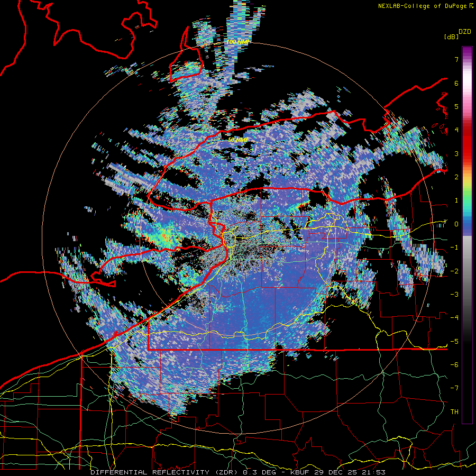This screenshot has height=476, width=476.
Task: Click the color scale value -1
Action: click(x=454, y=248)
